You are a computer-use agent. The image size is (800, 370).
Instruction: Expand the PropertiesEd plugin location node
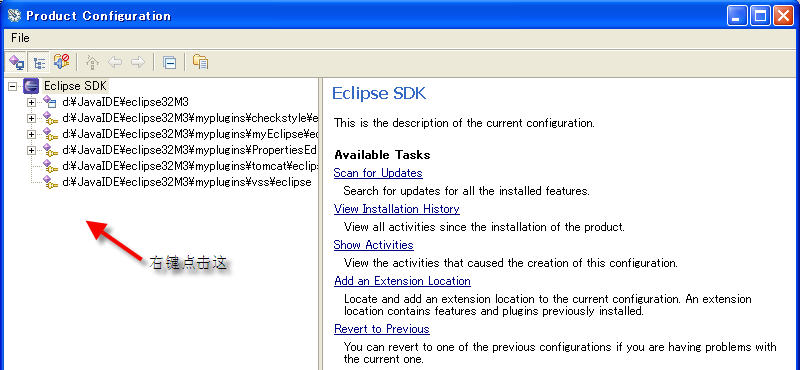(x=32, y=150)
